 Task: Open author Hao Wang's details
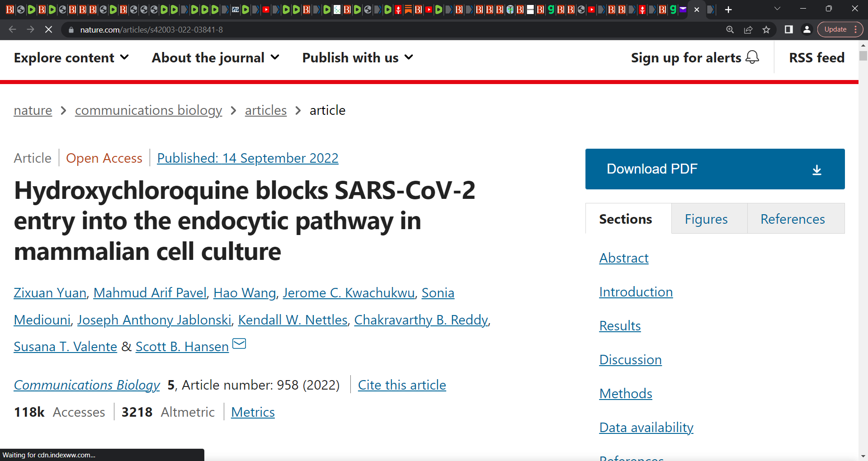pos(245,293)
